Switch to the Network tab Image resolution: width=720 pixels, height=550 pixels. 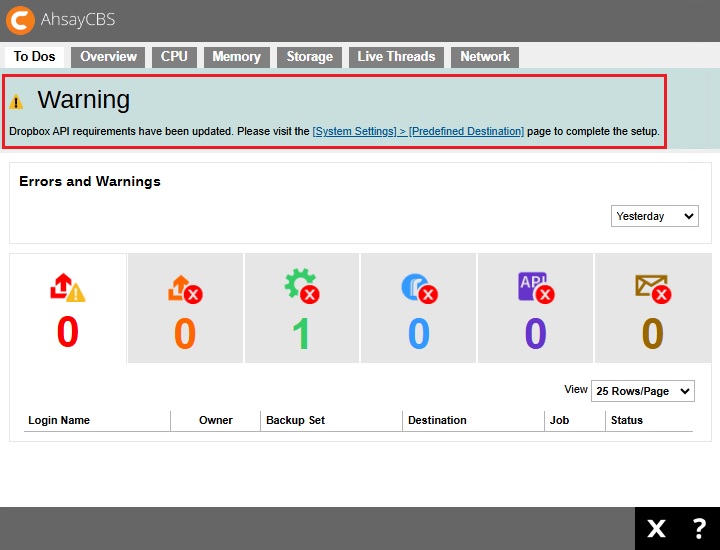(485, 57)
